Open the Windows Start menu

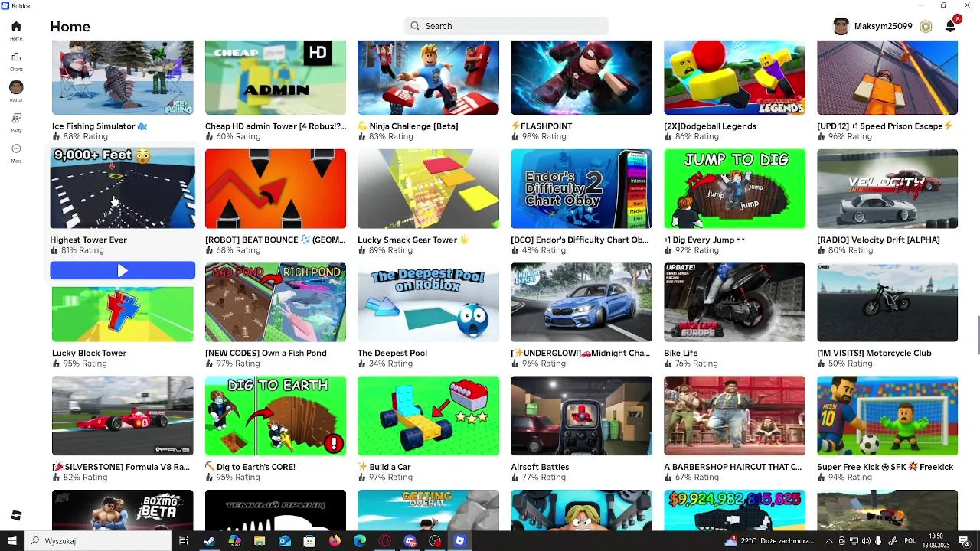pyautogui.click(x=11, y=541)
